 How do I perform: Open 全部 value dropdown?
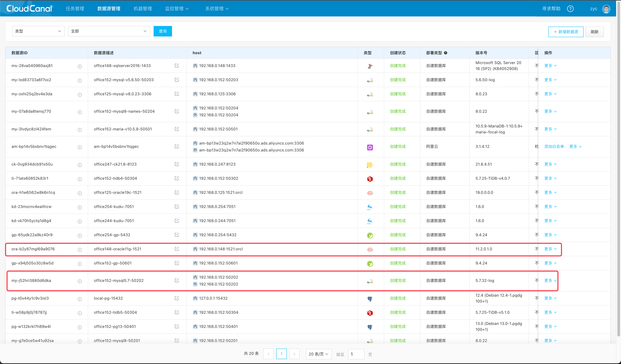(109, 31)
